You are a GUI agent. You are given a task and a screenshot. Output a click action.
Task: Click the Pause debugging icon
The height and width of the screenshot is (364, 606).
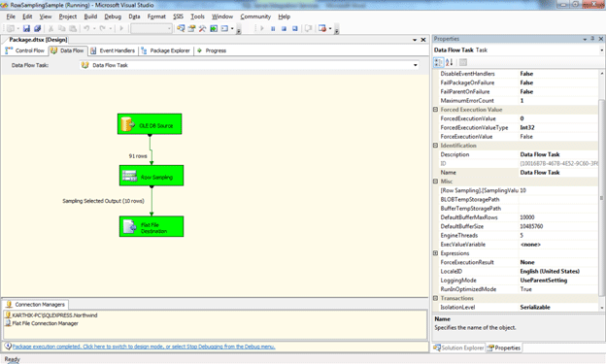tap(273, 28)
